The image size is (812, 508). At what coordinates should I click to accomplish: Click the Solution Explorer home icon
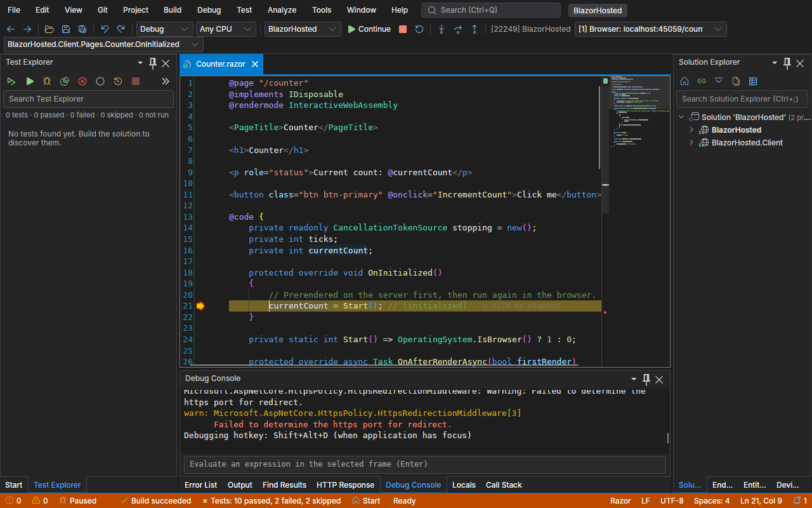[684, 81]
